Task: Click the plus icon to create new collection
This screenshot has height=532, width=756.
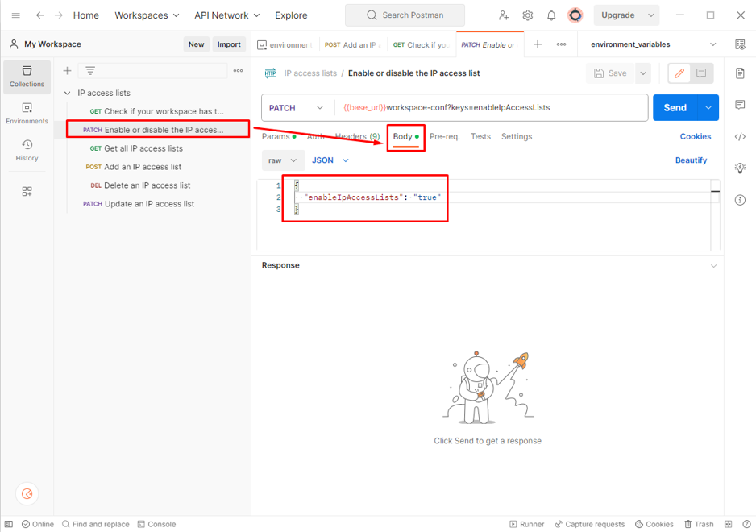Action: pos(68,71)
